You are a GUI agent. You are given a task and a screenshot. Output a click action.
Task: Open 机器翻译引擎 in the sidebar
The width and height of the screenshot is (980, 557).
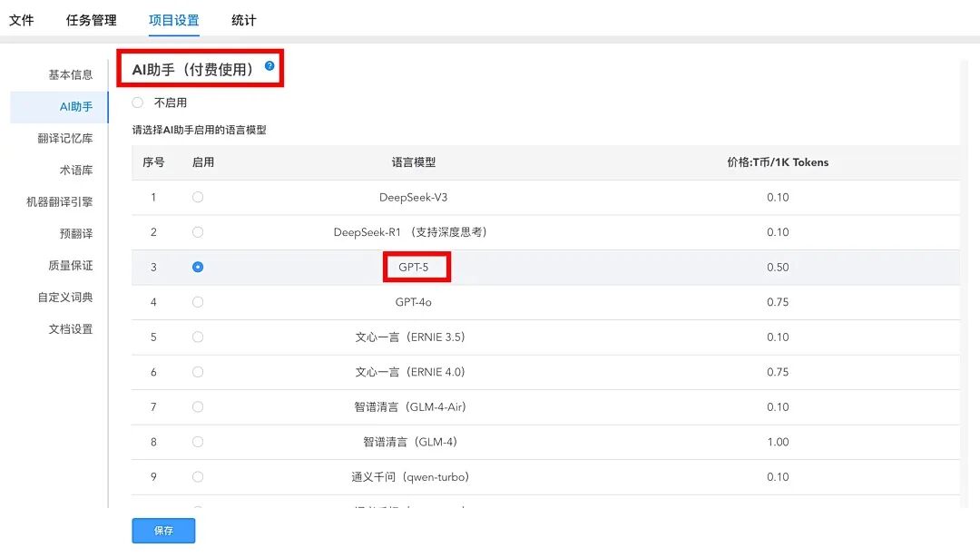(x=59, y=202)
